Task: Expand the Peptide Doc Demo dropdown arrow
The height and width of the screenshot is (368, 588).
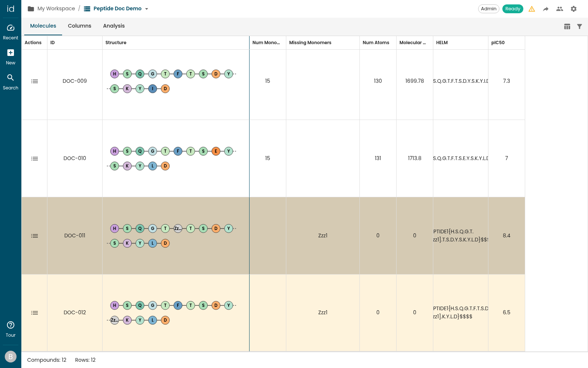Action: (x=147, y=9)
